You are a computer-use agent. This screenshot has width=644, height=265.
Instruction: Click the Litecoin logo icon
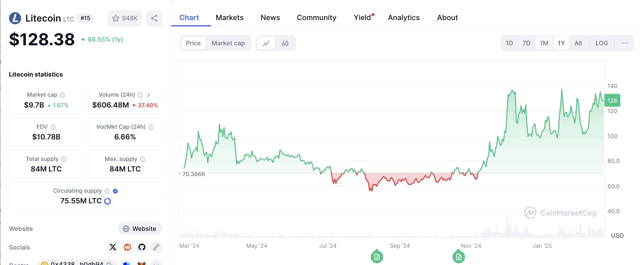click(x=15, y=18)
